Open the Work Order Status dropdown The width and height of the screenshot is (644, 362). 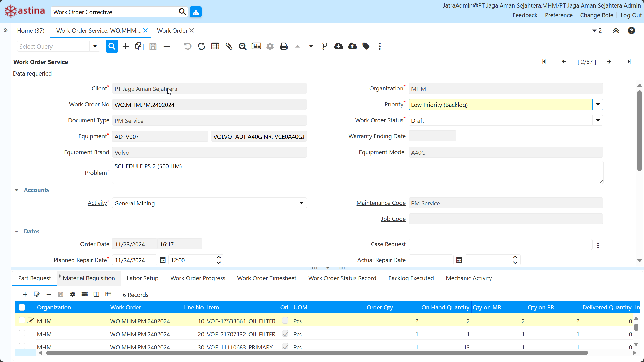[598, 120]
